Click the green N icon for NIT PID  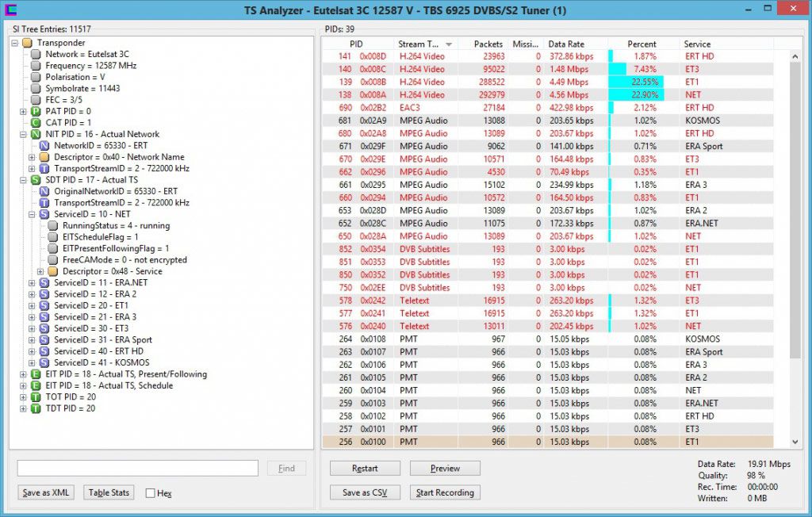(x=35, y=135)
